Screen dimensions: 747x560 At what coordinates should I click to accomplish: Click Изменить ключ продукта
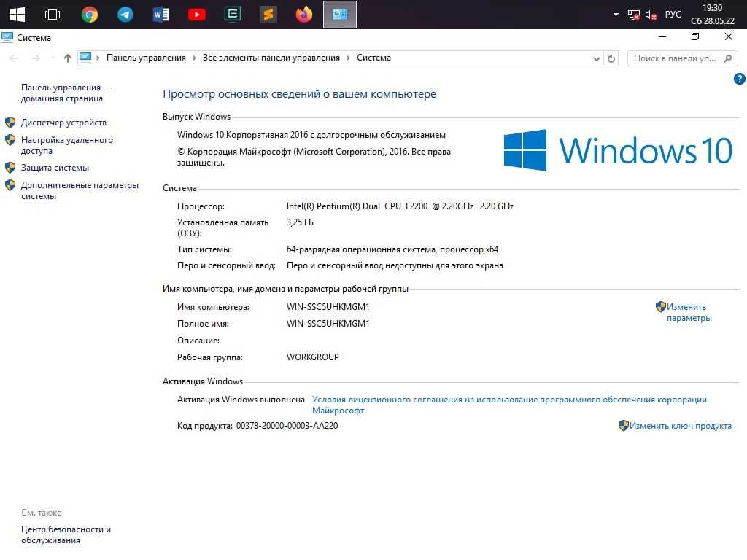point(681,426)
